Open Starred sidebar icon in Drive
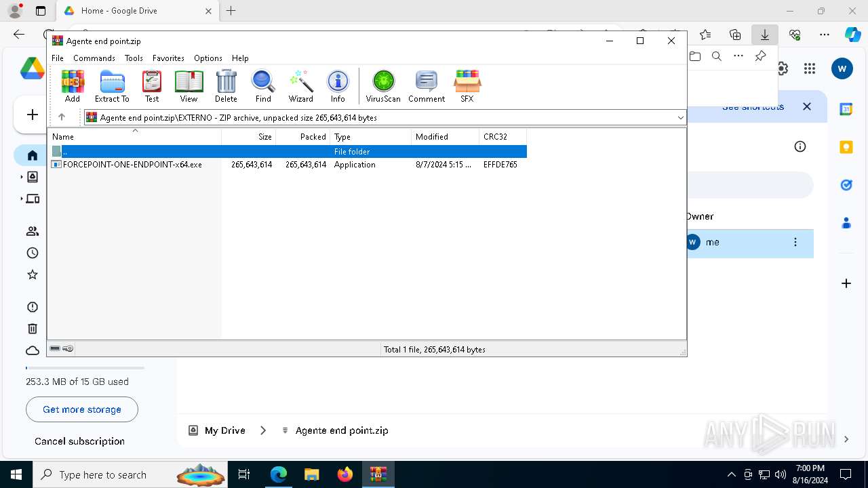Viewport: 868px width, 488px height. tap(32, 274)
